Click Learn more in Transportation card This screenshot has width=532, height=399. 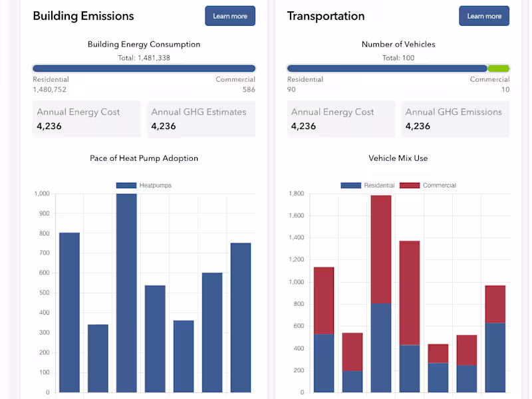point(484,16)
